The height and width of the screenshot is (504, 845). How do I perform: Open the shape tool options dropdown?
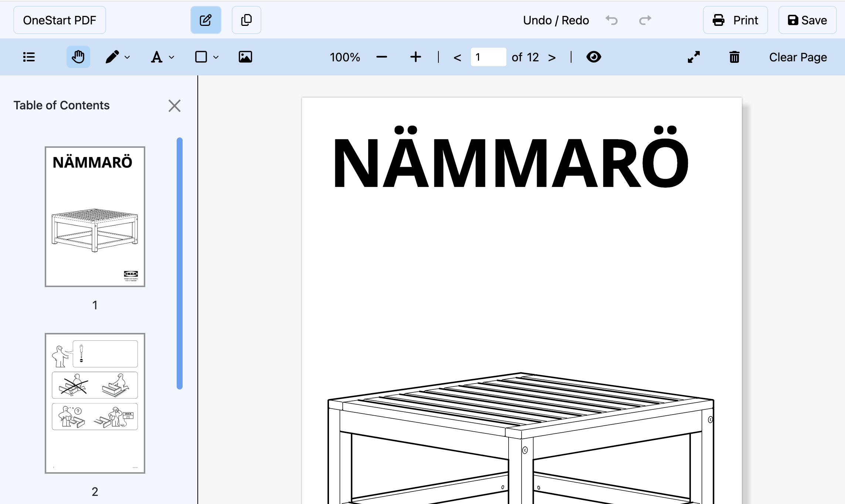pos(216,57)
